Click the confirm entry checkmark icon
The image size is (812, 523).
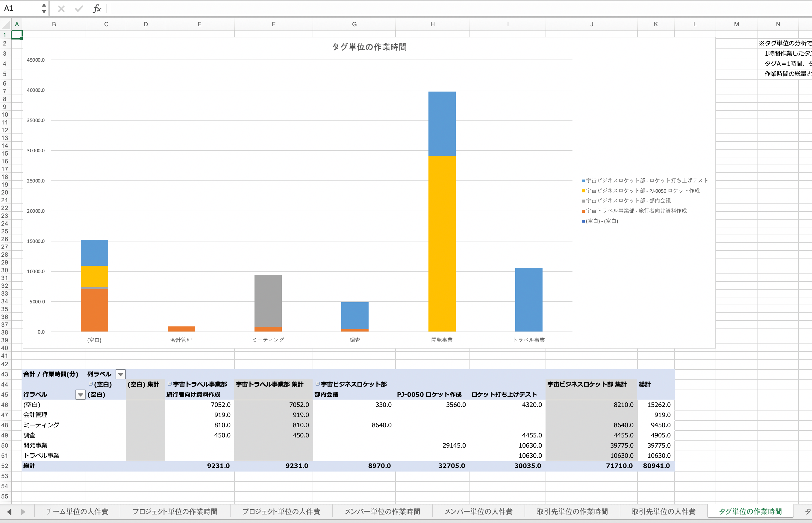(79, 8)
